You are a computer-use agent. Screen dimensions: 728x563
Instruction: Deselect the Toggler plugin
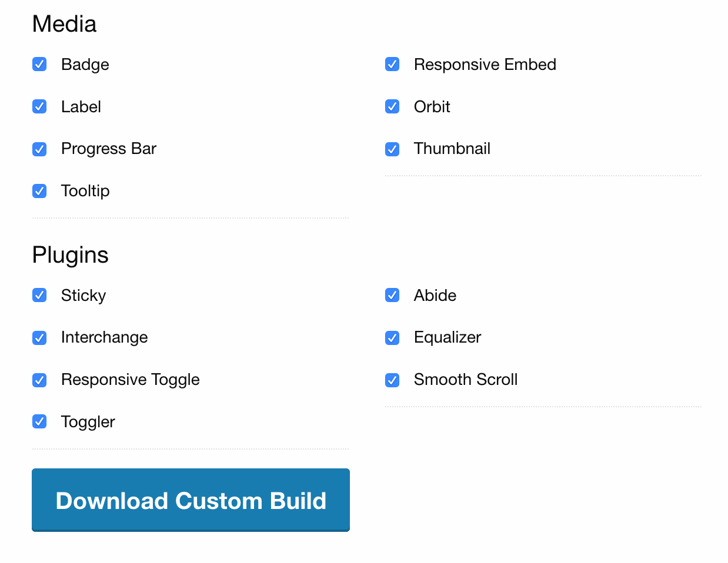point(39,421)
